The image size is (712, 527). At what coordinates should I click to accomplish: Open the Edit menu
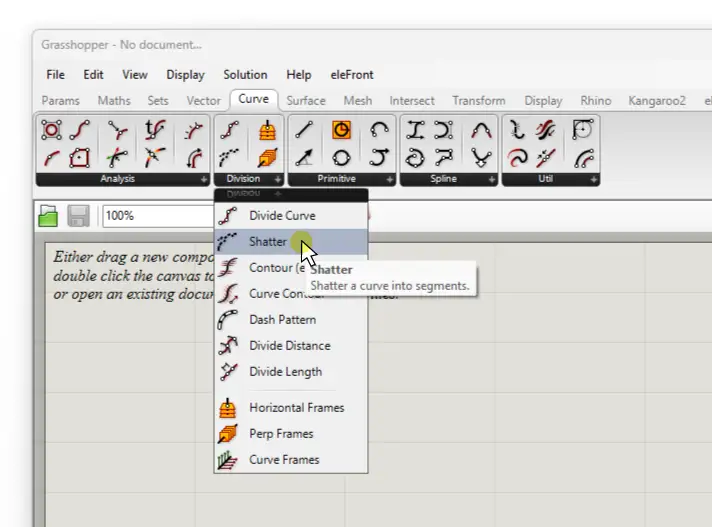[x=93, y=74]
